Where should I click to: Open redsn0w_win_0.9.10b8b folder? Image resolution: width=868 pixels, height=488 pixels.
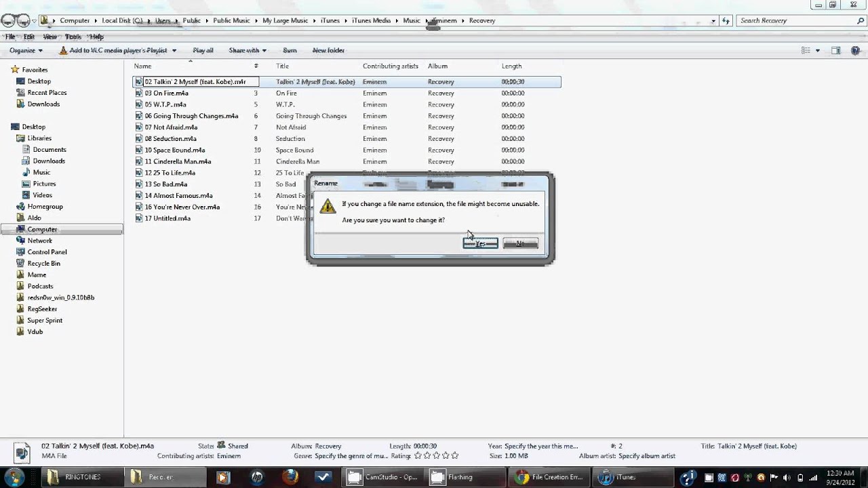coord(60,298)
